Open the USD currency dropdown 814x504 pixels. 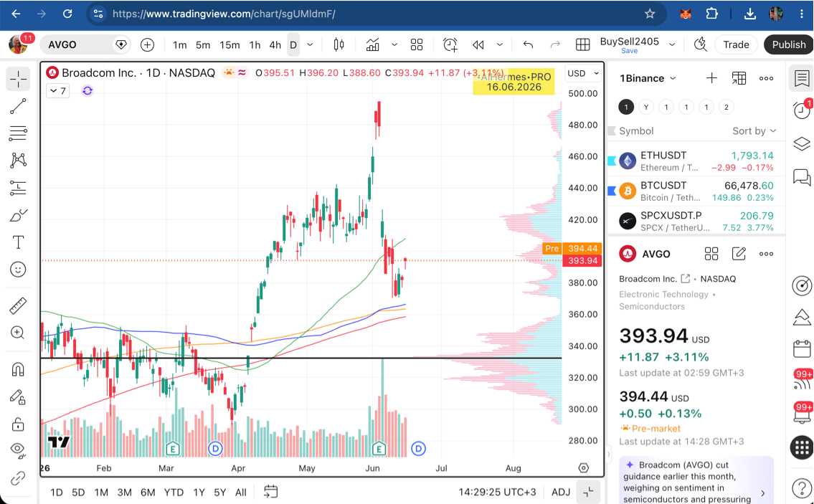[583, 73]
